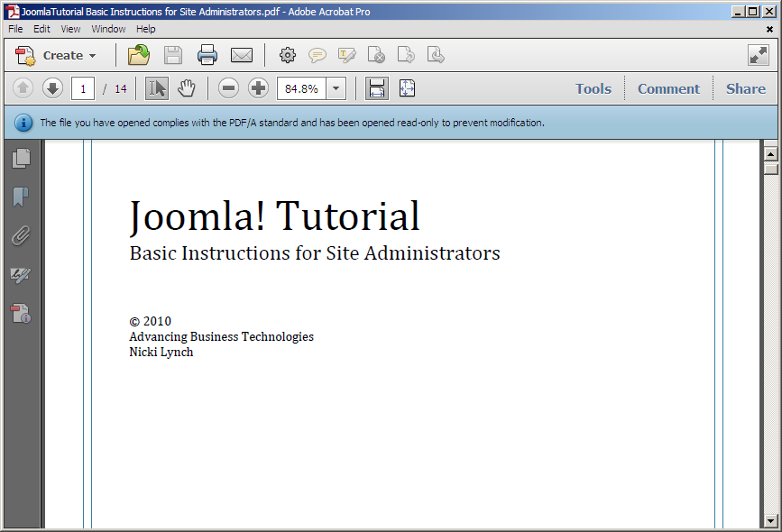Click the 'Advancing Business Technologies' line
The height and width of the screenshot is (532, 782).
[222, 337]
